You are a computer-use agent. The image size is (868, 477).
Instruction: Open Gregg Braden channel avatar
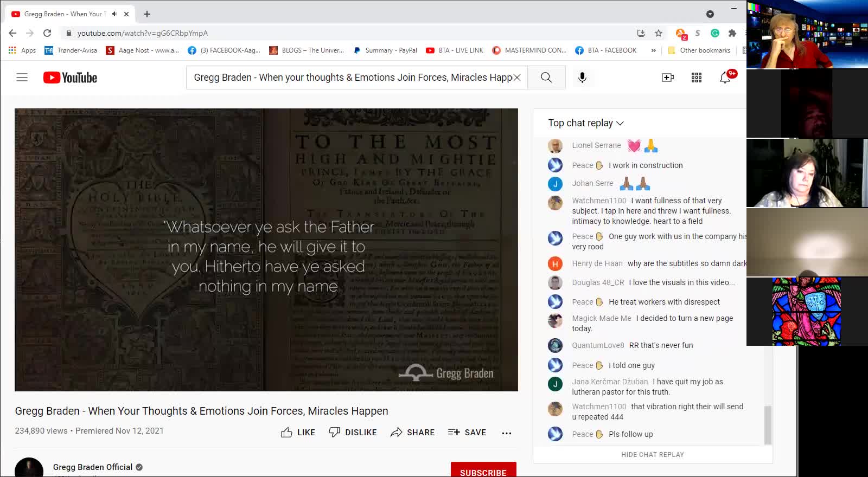[29, 468]
